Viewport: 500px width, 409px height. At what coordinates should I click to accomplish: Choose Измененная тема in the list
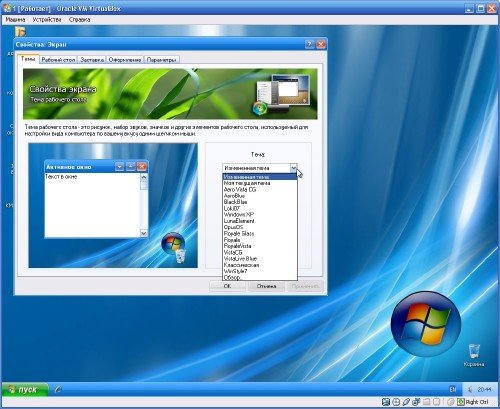click(260, 177)
